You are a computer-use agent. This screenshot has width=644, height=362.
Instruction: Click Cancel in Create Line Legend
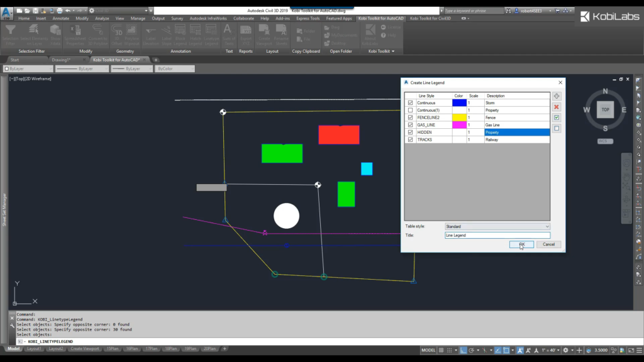(x=548, y=244)
